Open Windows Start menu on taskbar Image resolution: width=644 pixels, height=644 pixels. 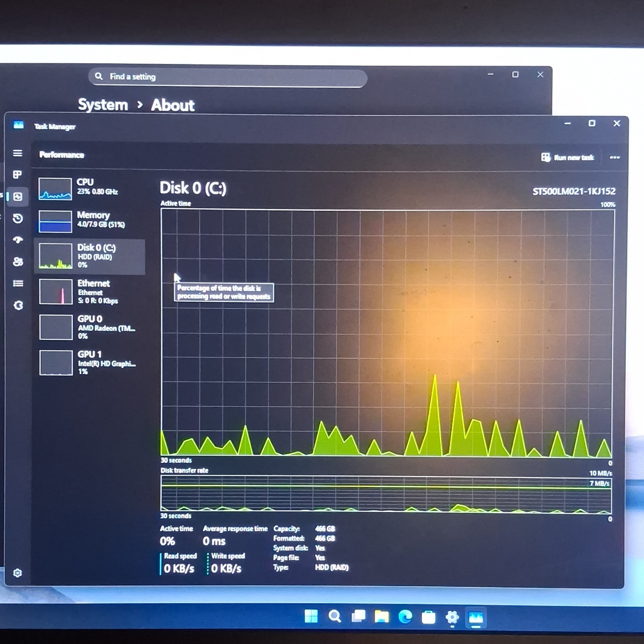pyautogui.click(x=311, y=616)
